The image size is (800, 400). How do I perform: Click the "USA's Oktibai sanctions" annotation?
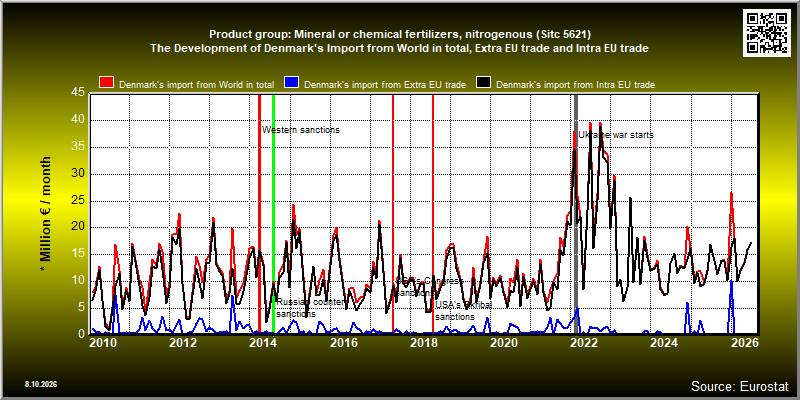pyautogui.click(x=464, y=311)
